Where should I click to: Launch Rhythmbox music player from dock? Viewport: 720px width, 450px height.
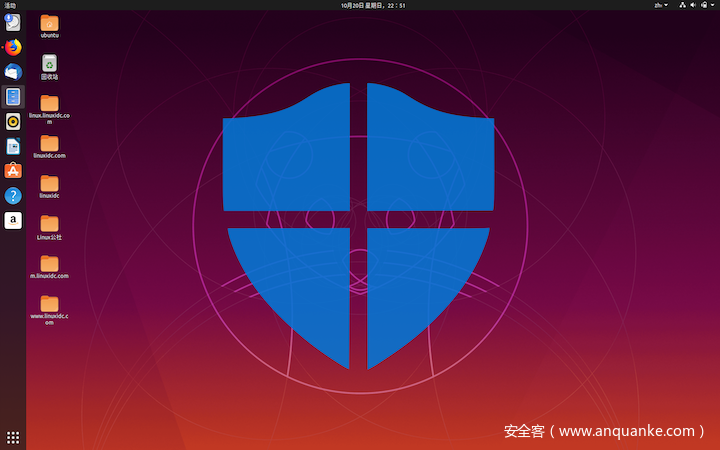[13, 122]
